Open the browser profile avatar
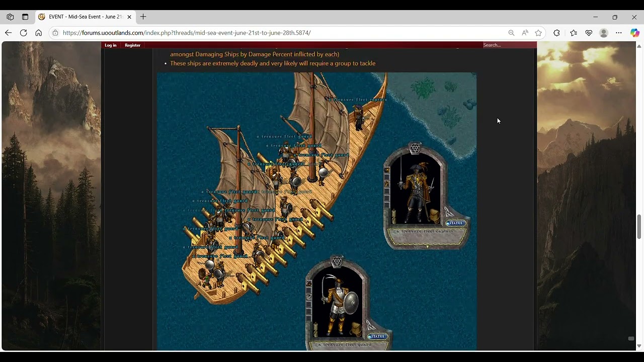Screen dimensions: 644x362 [604, 33]
